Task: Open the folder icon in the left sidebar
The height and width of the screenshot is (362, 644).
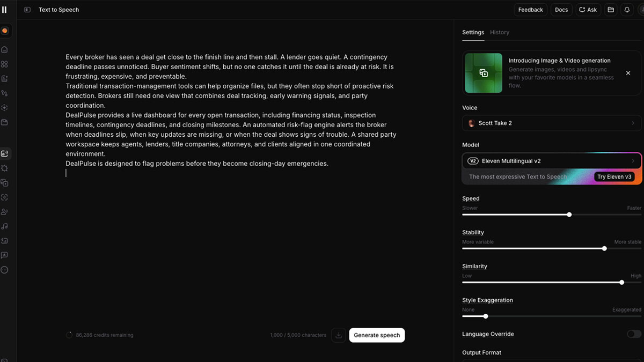Action: (5, 122)
